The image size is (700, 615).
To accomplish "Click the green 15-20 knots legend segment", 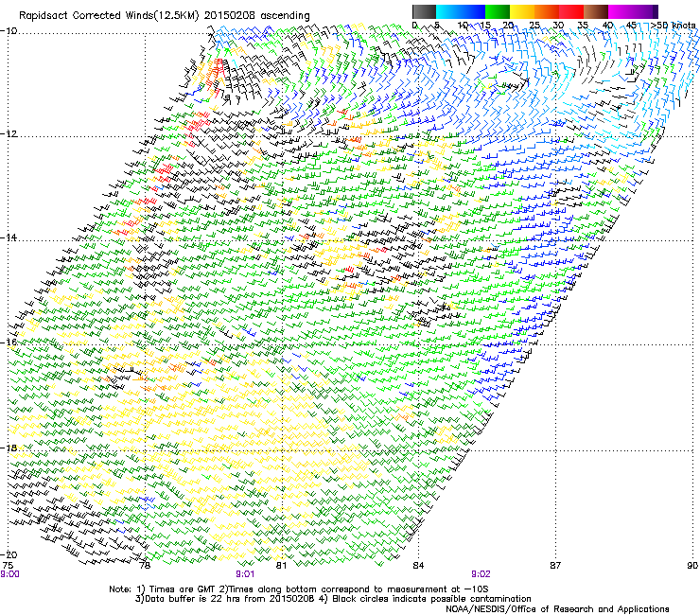I will [498, 11].
